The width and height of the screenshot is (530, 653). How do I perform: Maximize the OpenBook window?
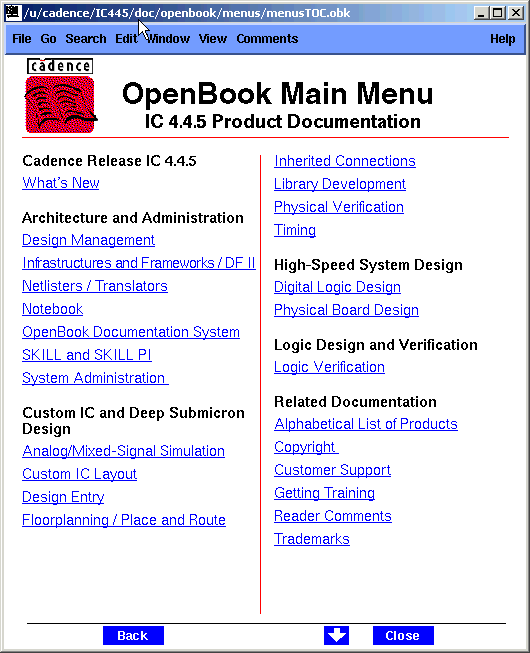point(498,13)
